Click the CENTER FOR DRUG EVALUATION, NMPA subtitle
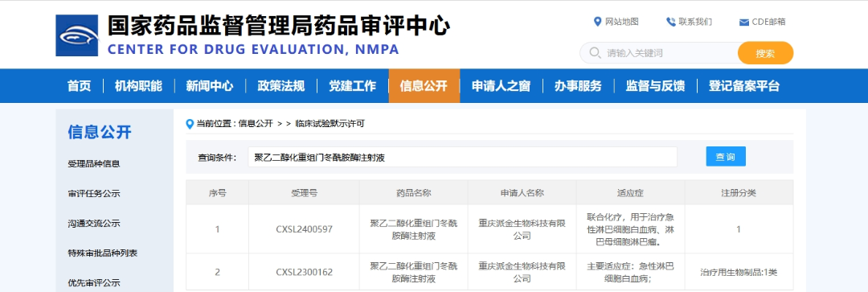This screenshot has width=868, height=292. (253, 49)
